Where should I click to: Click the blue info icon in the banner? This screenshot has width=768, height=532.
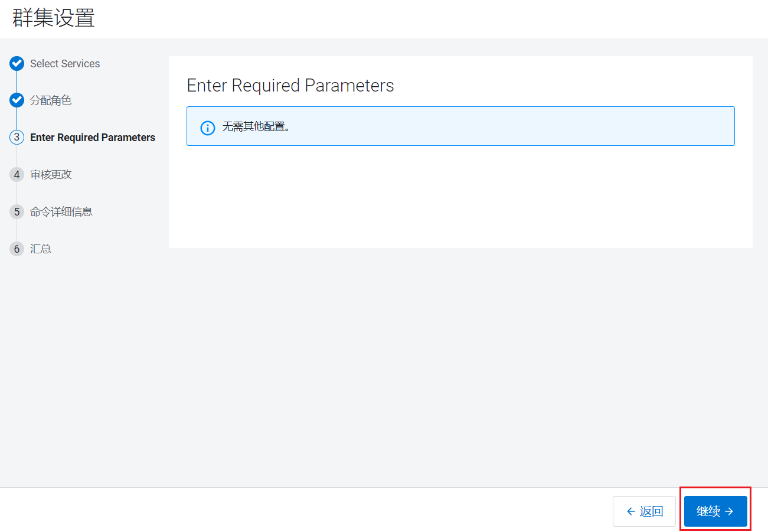click(208, 128)
